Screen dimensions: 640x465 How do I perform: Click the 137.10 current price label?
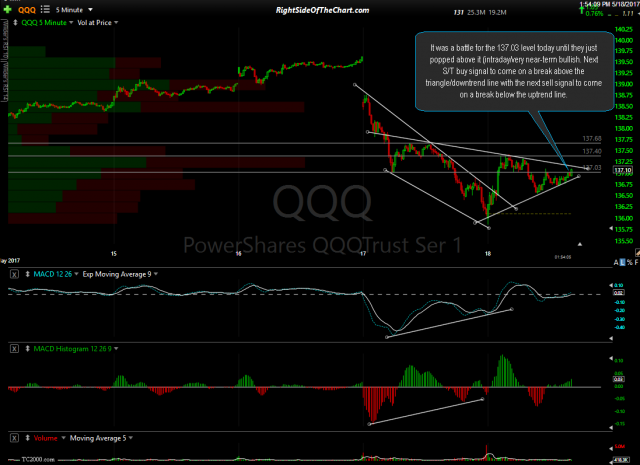(623, 170)
